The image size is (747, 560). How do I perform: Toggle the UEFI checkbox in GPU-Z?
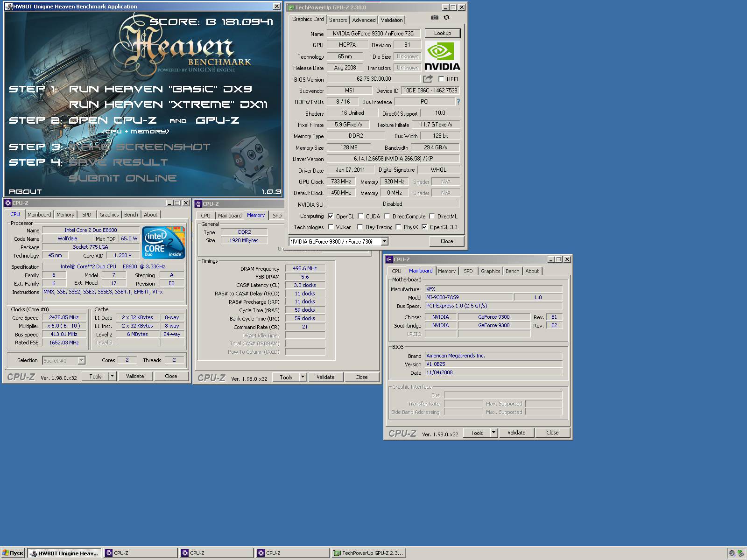441,79
